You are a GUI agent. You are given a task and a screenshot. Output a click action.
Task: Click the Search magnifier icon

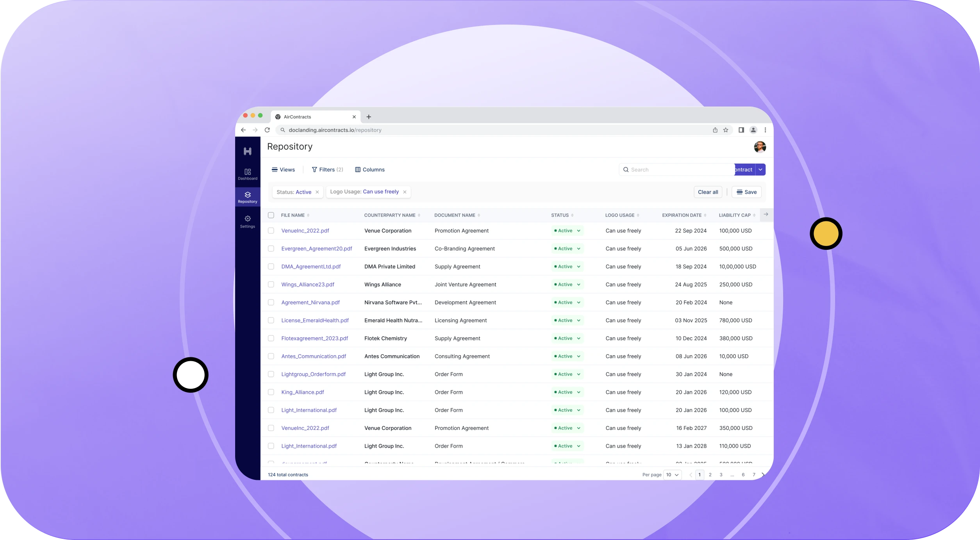626,169
